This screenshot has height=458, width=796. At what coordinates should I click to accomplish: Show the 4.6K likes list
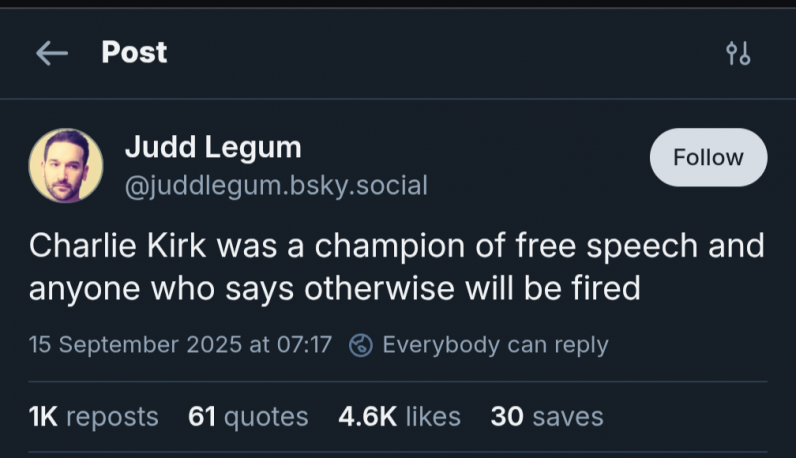[400, 416]
